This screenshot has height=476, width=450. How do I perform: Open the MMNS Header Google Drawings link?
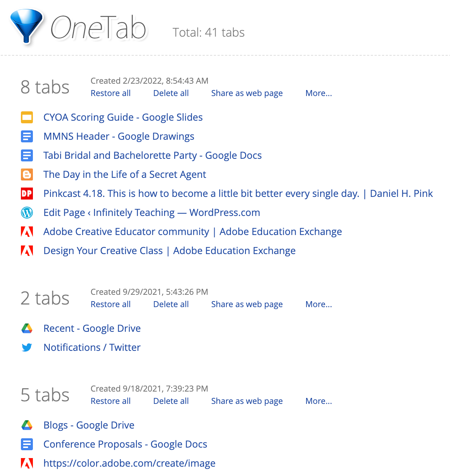point(119,136)
